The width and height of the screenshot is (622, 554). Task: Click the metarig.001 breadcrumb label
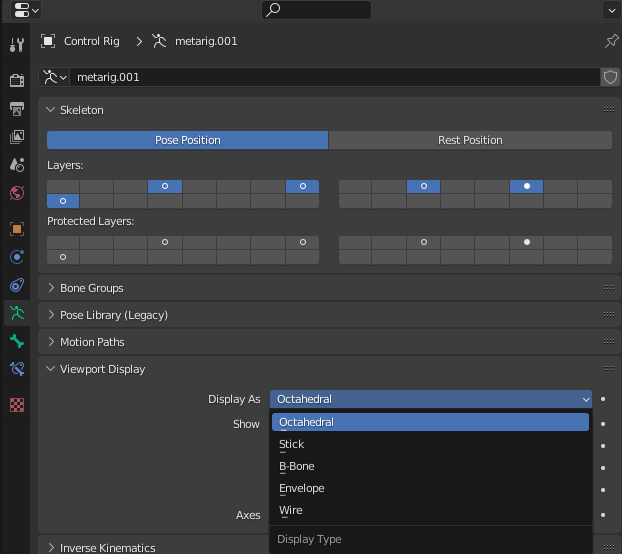point(206,41)
